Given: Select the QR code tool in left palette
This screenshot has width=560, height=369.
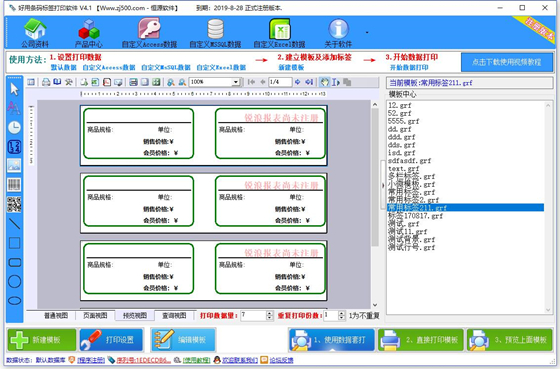Looking at the screenshot, I should coord(14,204).
